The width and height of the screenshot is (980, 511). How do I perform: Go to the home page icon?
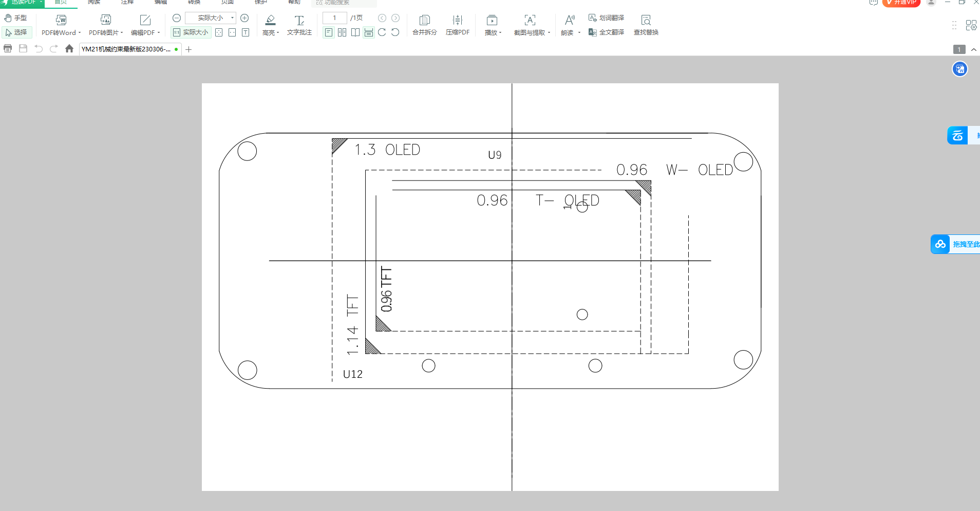click(x=69, y=49)
